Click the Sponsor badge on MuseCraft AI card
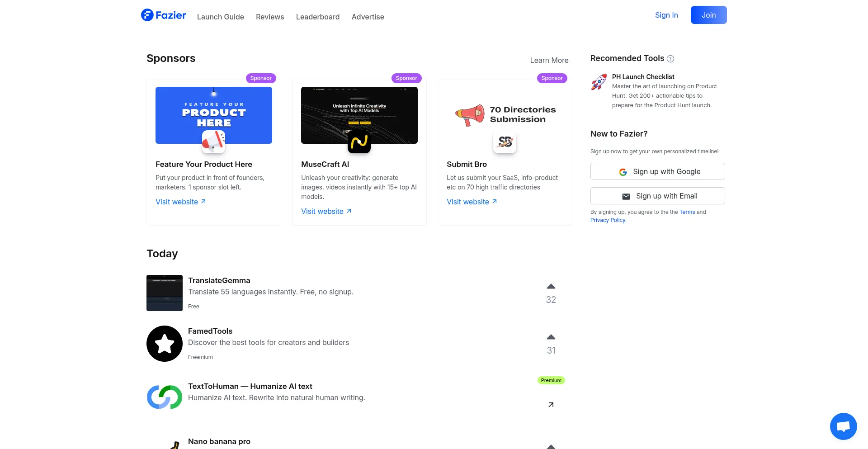The width and height of the screenshot is (868, 449). [x=406, y=78]
